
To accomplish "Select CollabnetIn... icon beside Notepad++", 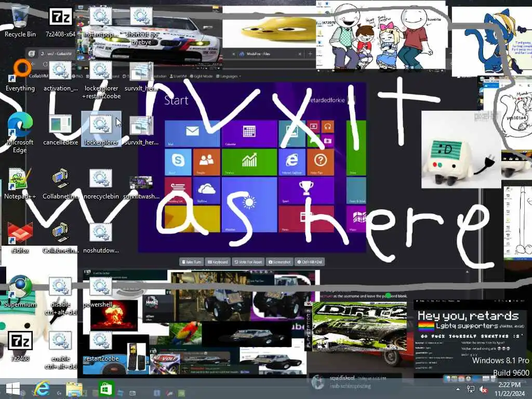I will click(x=60, y=183).
